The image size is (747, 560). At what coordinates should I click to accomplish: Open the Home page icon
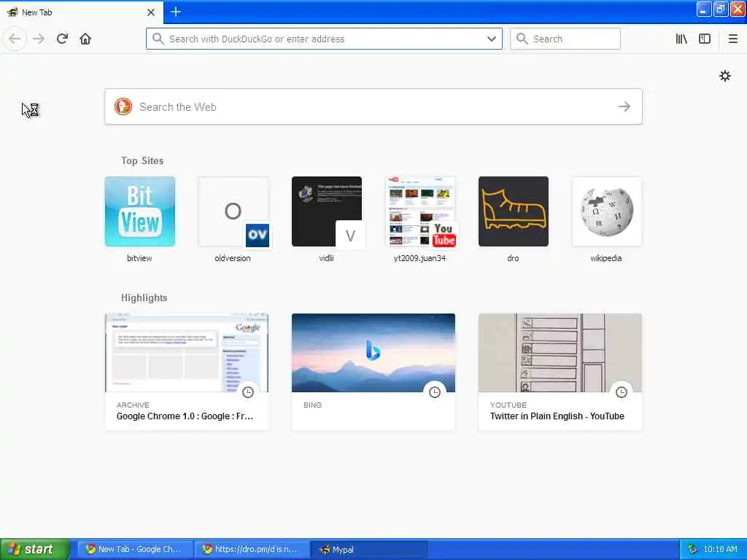pos(85,39)
